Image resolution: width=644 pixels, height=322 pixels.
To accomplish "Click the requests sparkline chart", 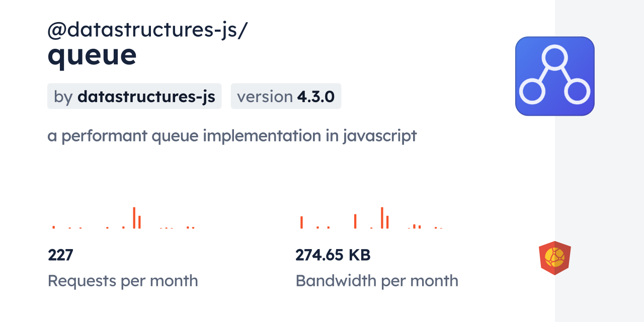I will 123,219.
